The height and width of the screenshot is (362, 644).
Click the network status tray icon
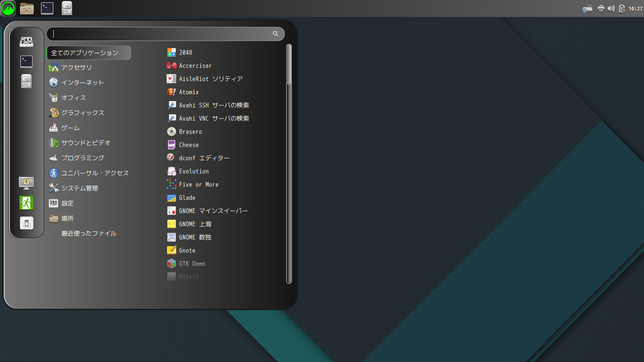tap(587, 8)
